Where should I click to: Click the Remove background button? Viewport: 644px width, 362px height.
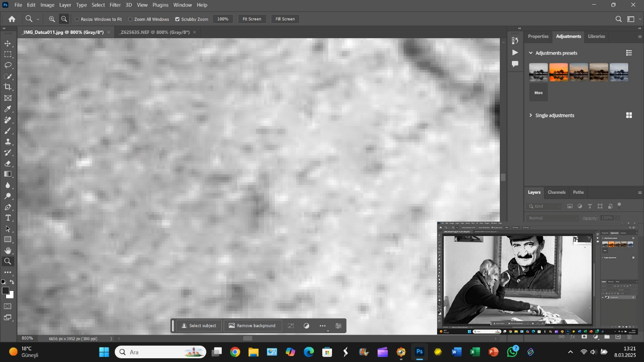tap(252, 326)
